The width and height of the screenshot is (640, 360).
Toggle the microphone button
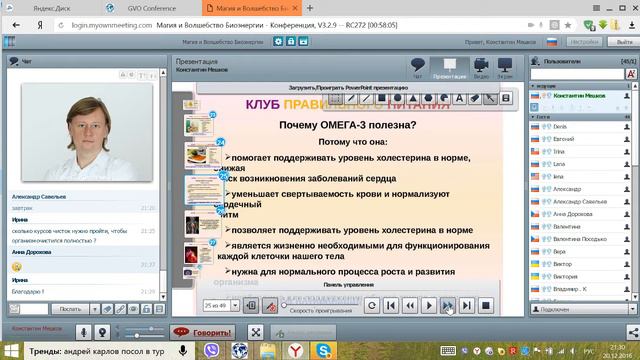pyautogui.click(x=83, y=332)
